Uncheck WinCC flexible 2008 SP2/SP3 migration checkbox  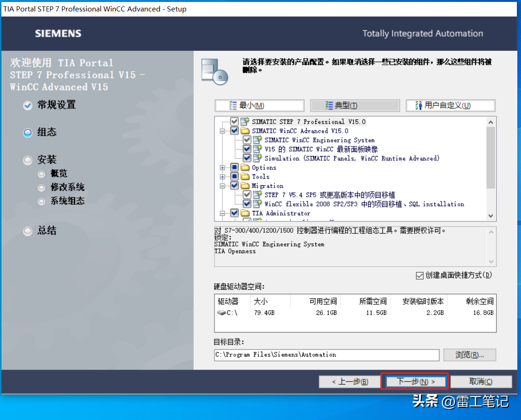(247, 204)
